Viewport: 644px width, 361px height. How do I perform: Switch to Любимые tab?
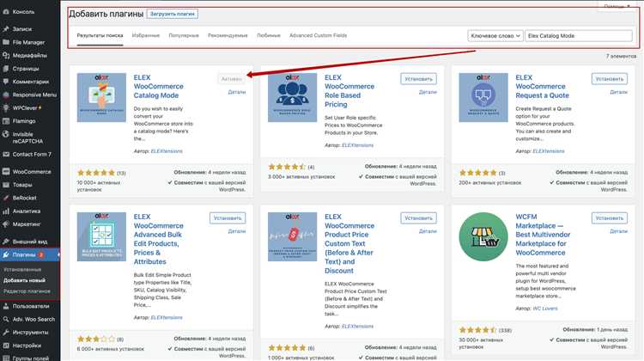coord(269,36)
